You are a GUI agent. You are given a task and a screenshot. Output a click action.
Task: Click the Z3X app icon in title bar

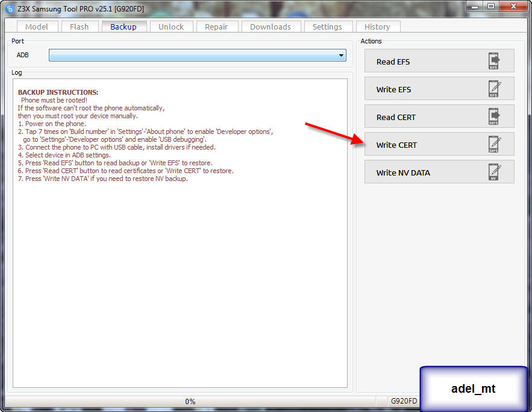[10, 9]
